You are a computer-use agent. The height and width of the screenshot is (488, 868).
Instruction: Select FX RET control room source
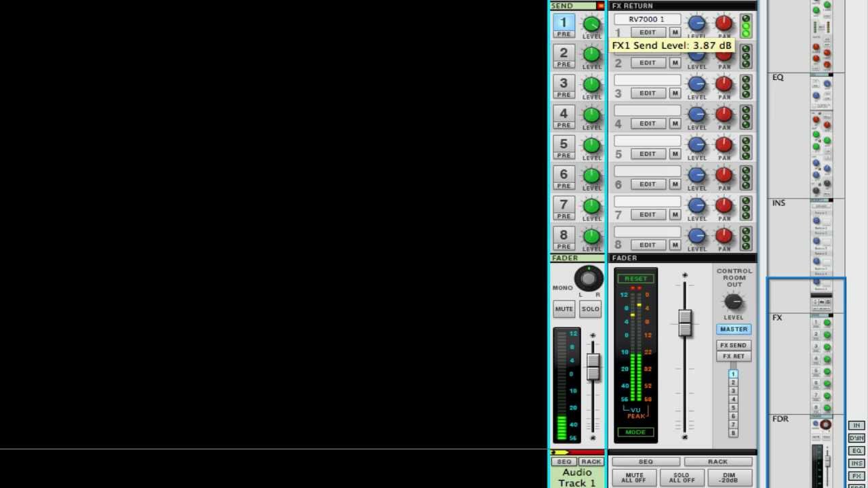pos(733,356)
